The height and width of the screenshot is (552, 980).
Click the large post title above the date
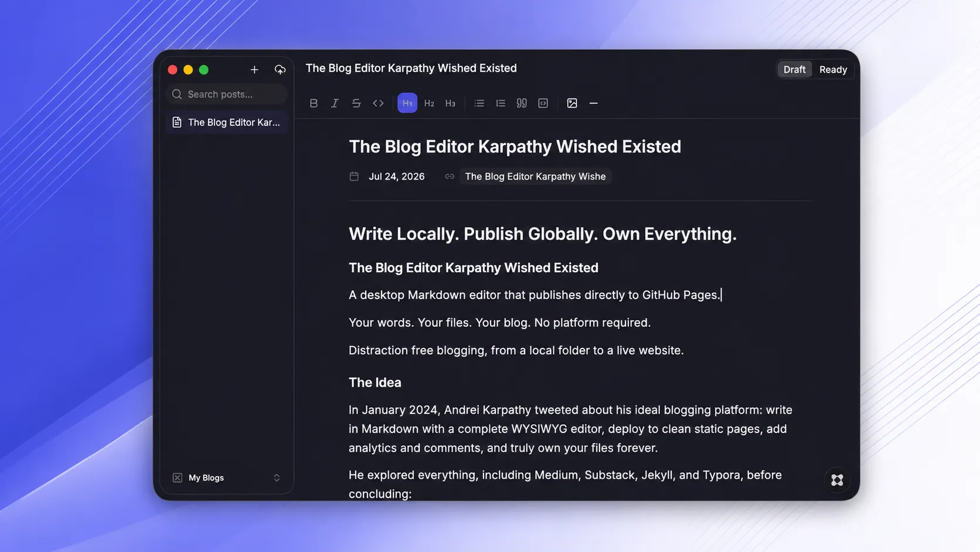tap(515, 147)
